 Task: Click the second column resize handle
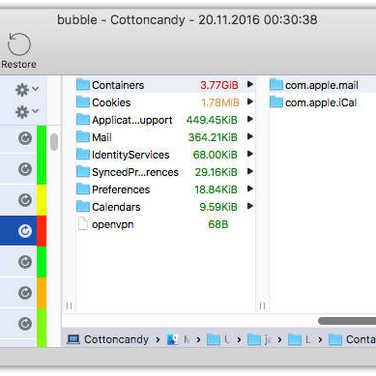click(262, 306)
